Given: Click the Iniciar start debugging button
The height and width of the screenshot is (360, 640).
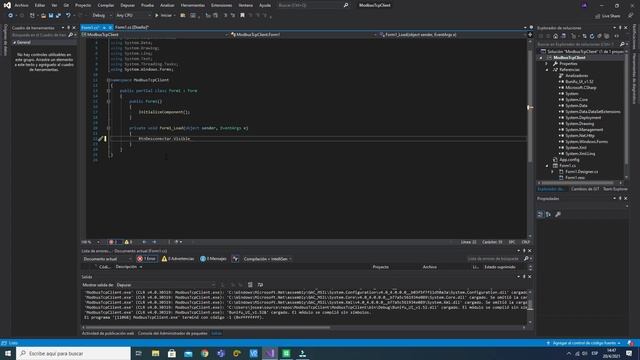Looking at the screenshot, I should click(164, 16).
